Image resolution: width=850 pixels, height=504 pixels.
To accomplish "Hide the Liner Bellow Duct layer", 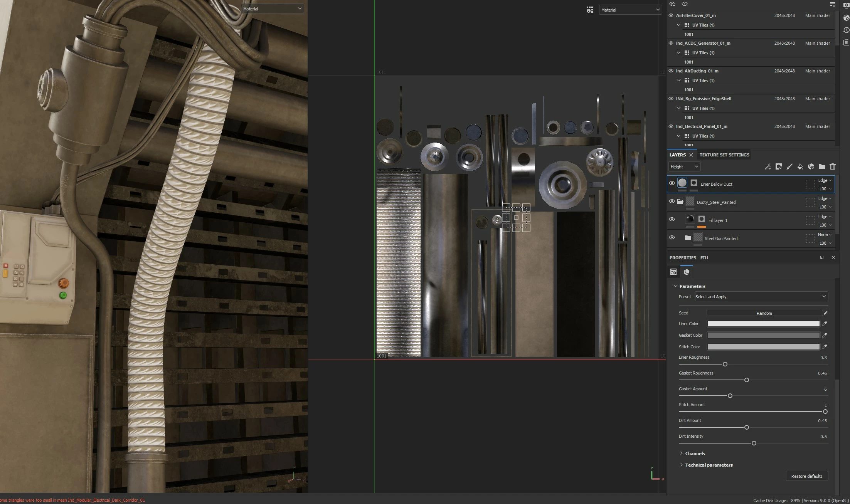I will tap(672, 183).
